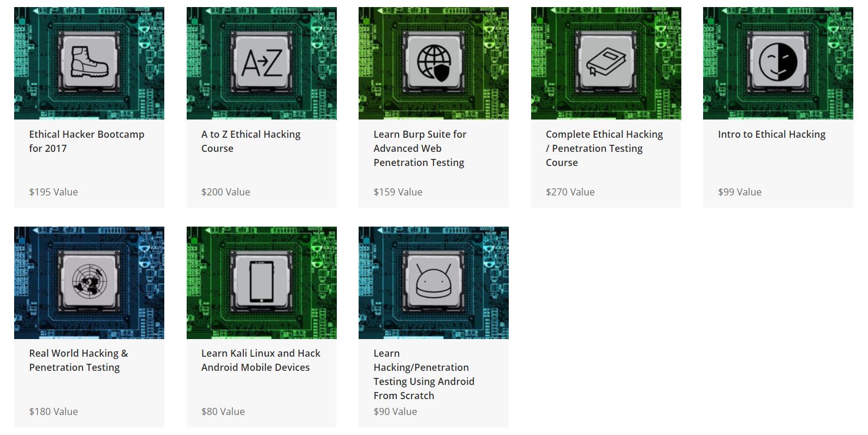Open A to Z Ethical Hacking Course
Screen dimensions: 868x435
click(251, 141)
